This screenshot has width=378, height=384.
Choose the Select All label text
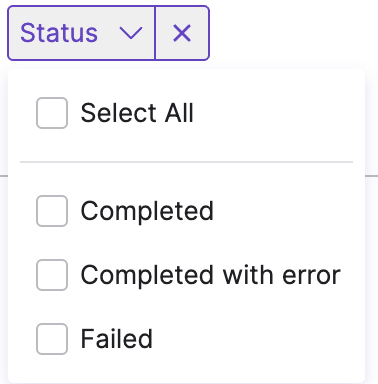(137, 113)
